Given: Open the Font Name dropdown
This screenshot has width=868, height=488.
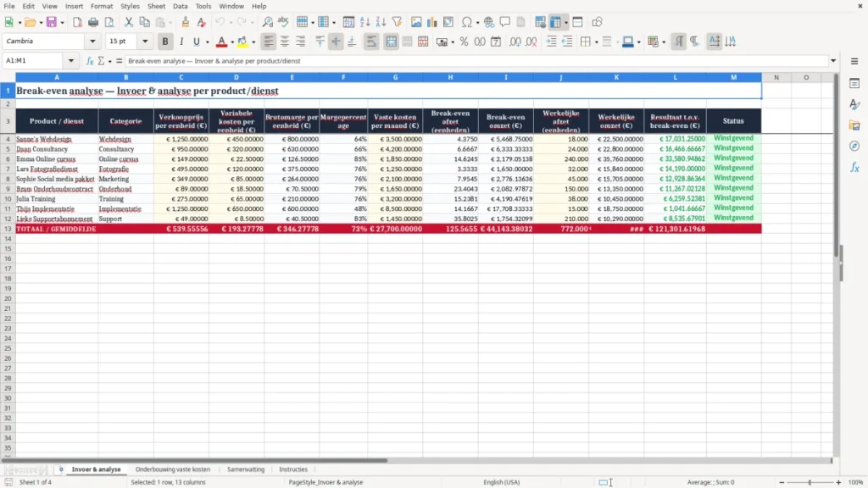Looking at the screenshot, I should point(92,42).
